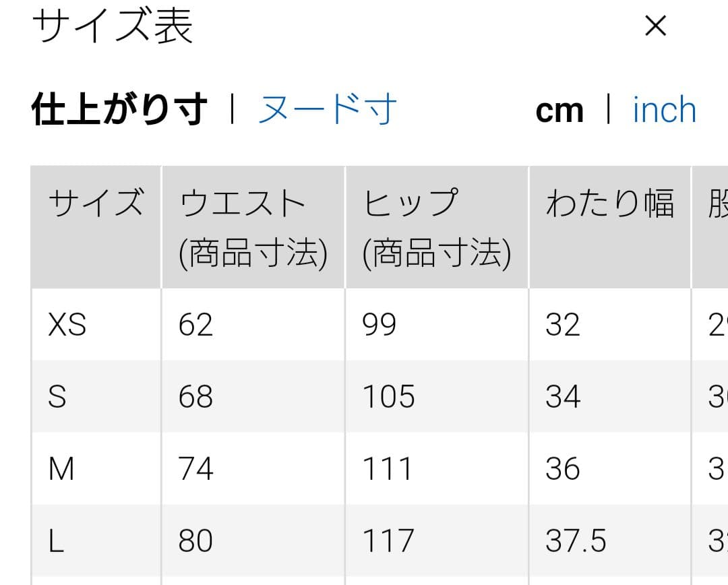Click the ウエスト (商品寸法) column header
This screenshot has width=728, height=585.
253,227
